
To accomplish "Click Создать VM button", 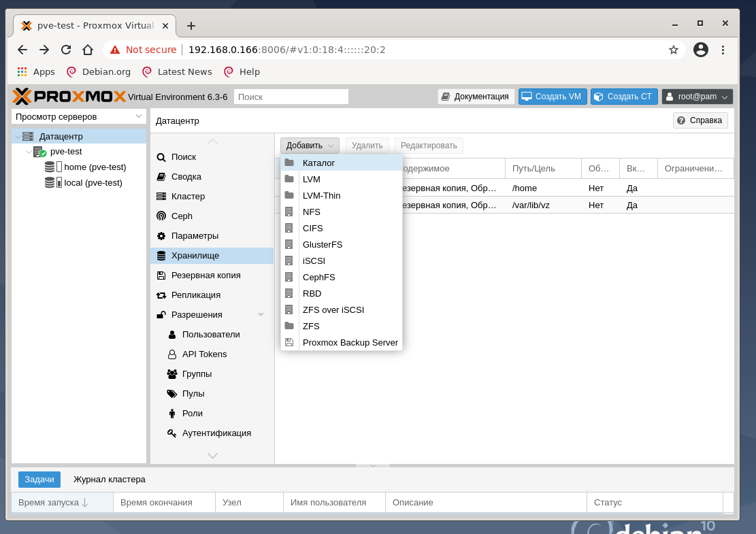I will click(x=553, y=97).
